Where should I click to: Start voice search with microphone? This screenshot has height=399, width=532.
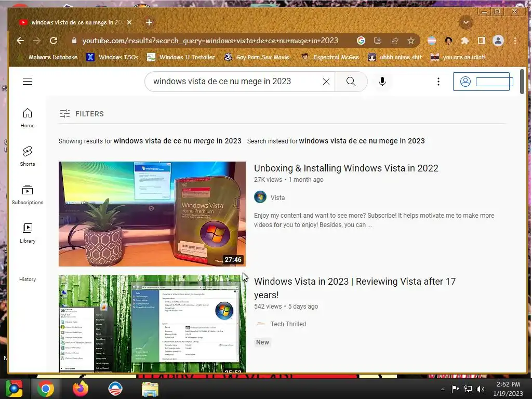[x=382, y=82]
